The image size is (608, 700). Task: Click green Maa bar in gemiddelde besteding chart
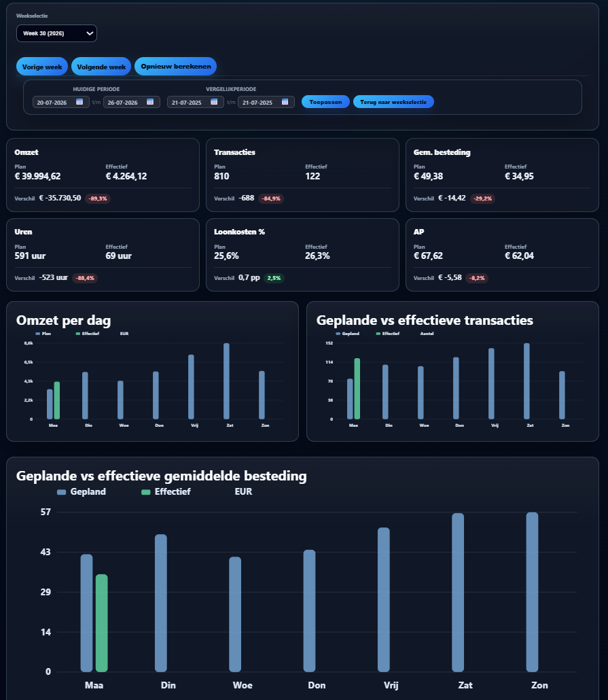point(102,623)
